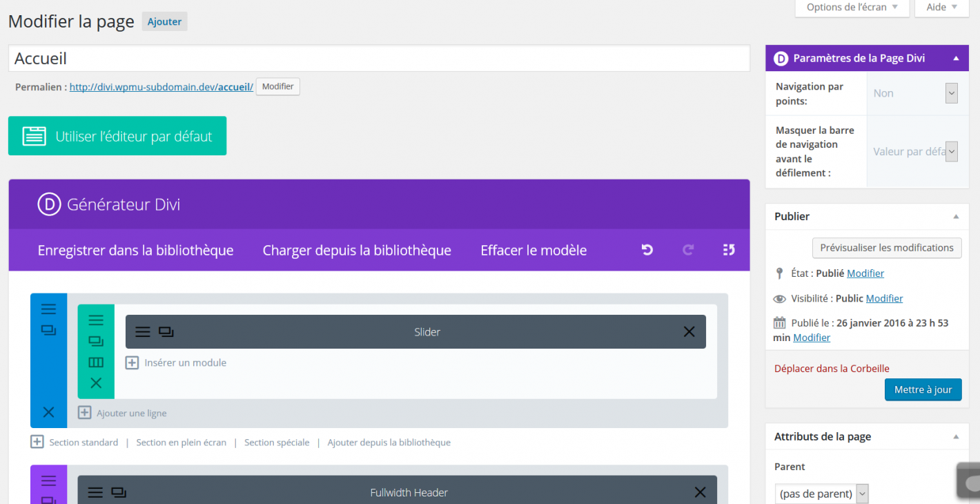This screenshot has height=504, width=980.
Task: Open Slider module settings hamburger icon
Action: coord(143,332)
